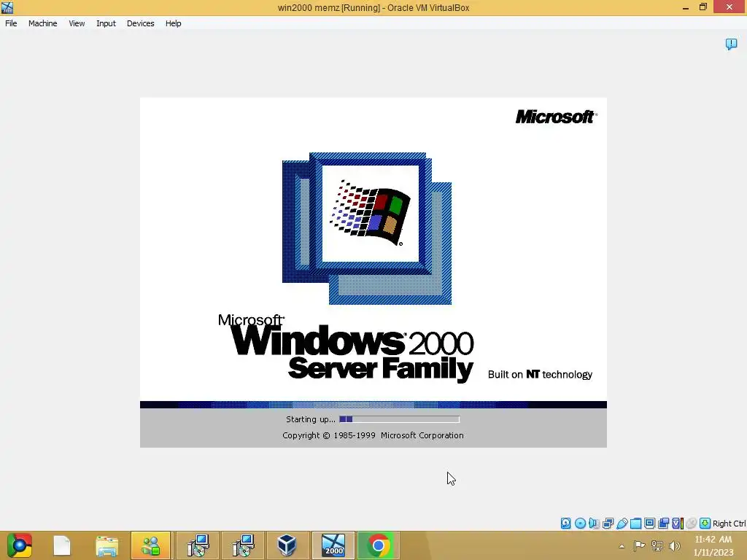Screen dimensions: 747x560
Task: Show hidden system tray icons
Action: [x=622, y=546]
